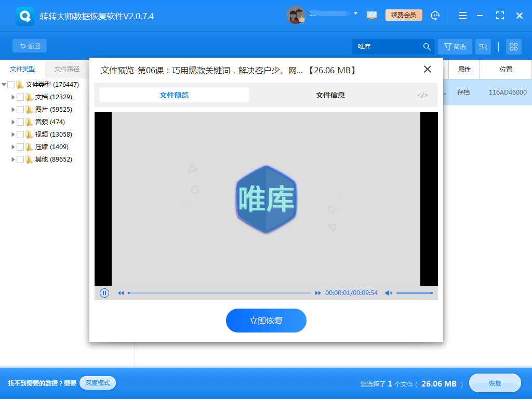This screenshot has height=399, width=532.
Task: Click the 续费会员 renew membership button
Action: (x=403, y=15)
